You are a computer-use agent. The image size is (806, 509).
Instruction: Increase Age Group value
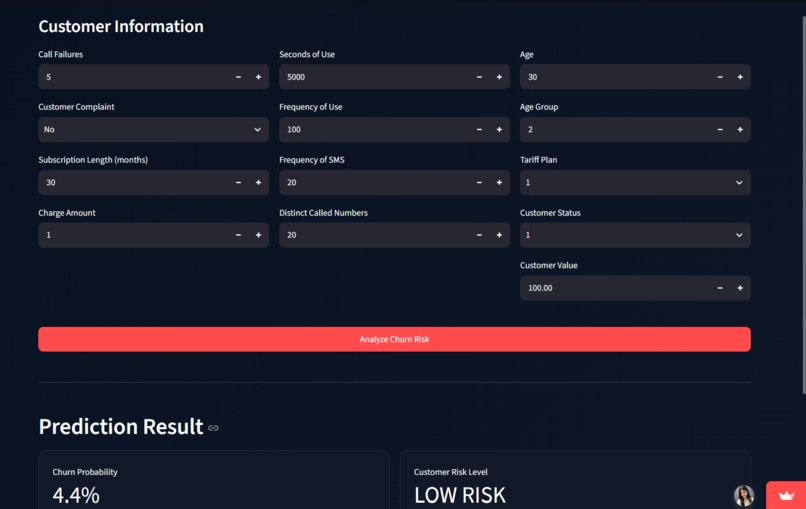pos(740,130)
